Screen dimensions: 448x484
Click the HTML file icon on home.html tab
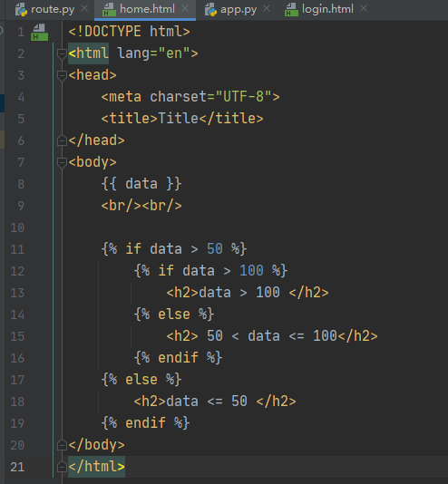110,10
